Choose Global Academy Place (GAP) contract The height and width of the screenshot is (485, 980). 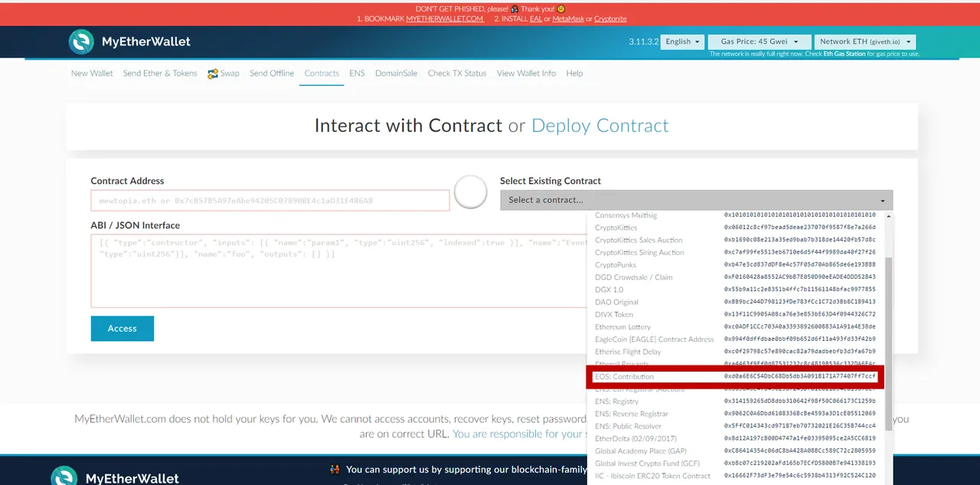click(x=735, y=451)
